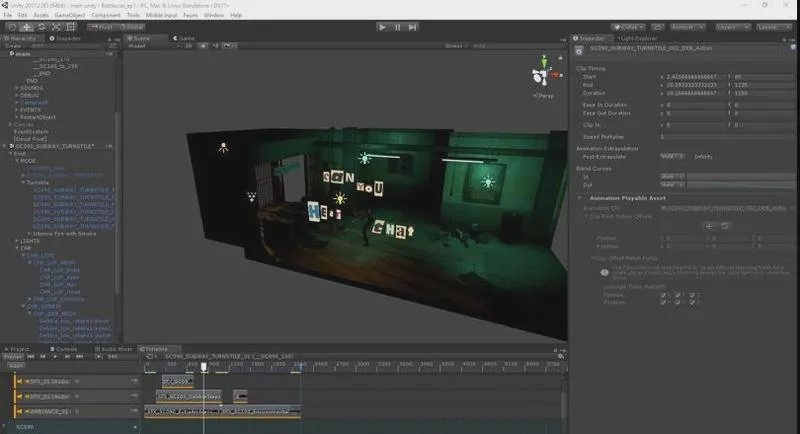Image resolution: width=800 pixels, height=434 pixels.
Task: Toggle Timeline play range mode icon
Action: coord(98,357)
